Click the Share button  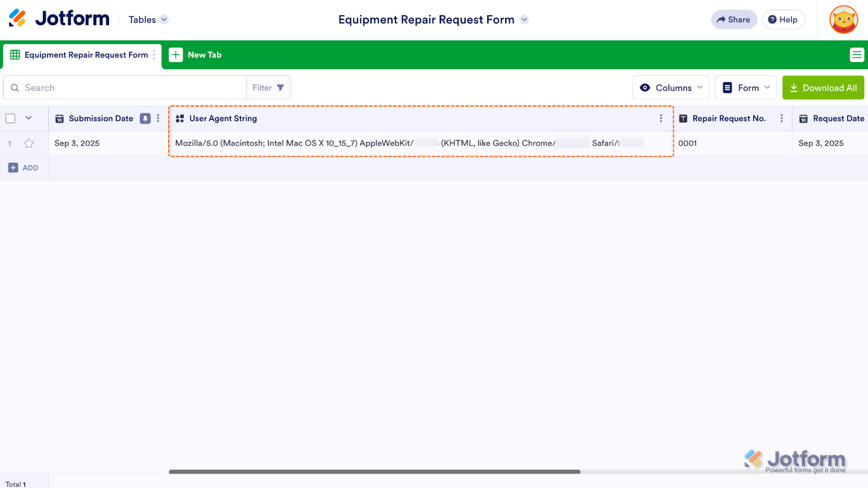[x=734, y=19]
